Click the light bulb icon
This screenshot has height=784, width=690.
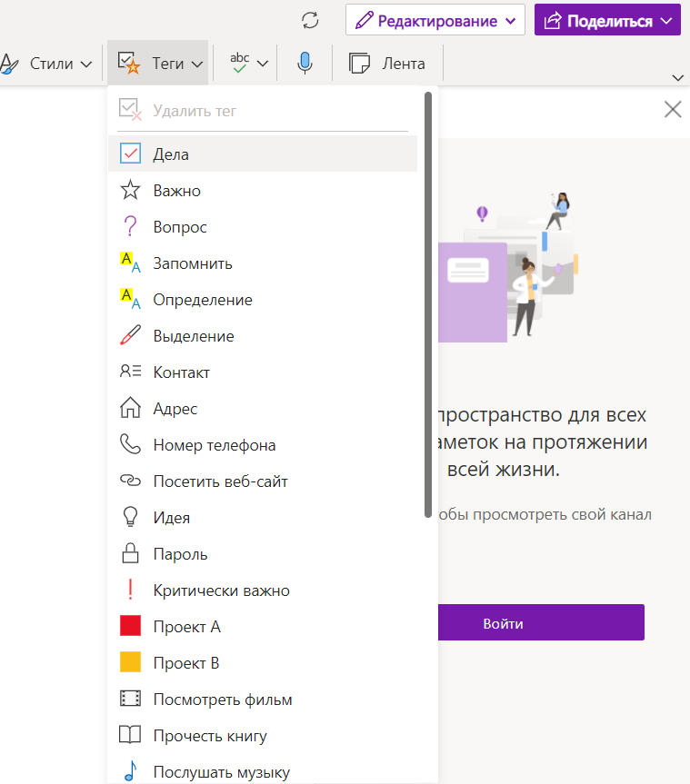[130, 517]
